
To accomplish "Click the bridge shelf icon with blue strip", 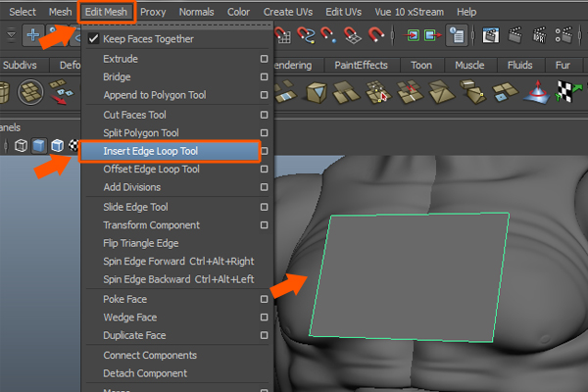I will coord(285,92).
